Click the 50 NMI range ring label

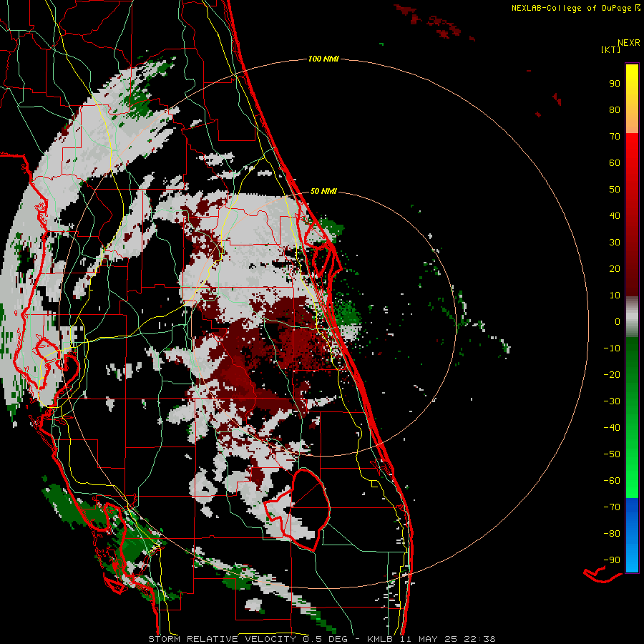[x=323, y=191]
